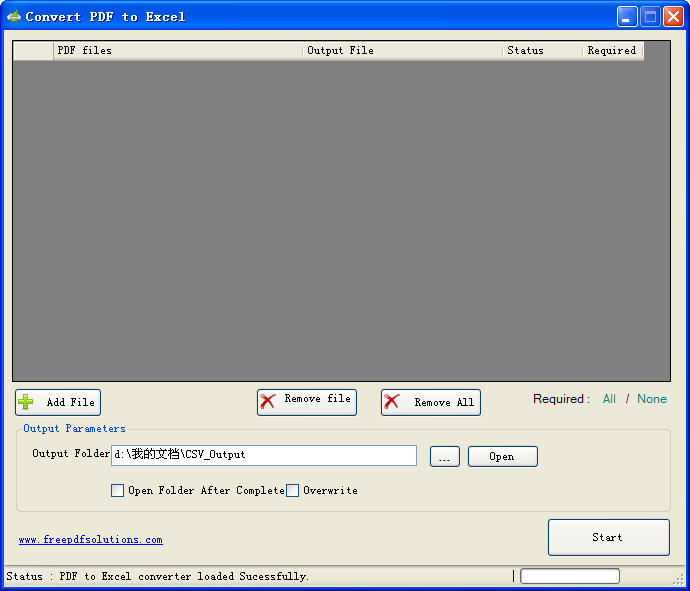The image size is (690, 591).
Task: Enable Open Folder After Complete checkbox
Action: pos(118,490)
